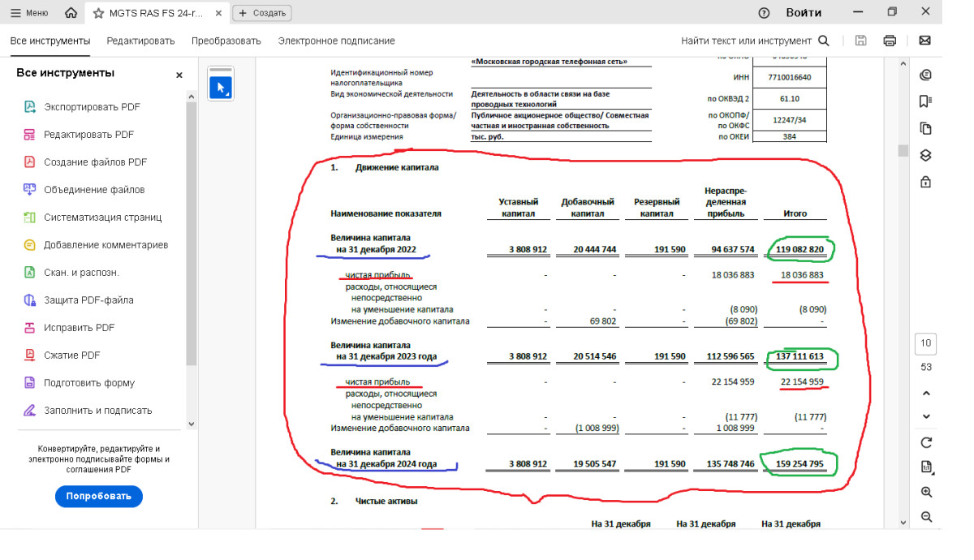Image resolution: width=974 pixels, height=560 pixels.
Task: Go to the Home screen icon
Action: pos(71,13)
